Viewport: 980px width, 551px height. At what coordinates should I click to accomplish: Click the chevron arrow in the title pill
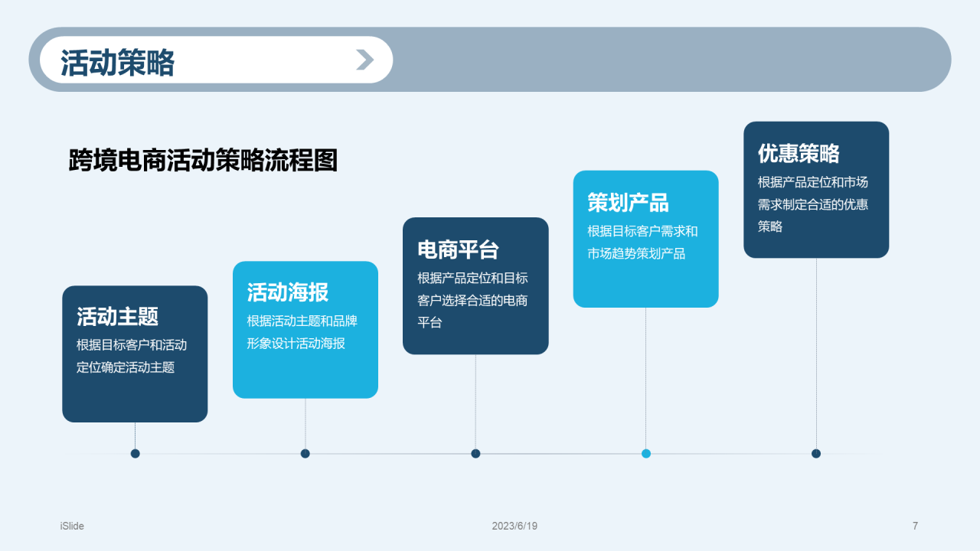[x=365, y=60]
